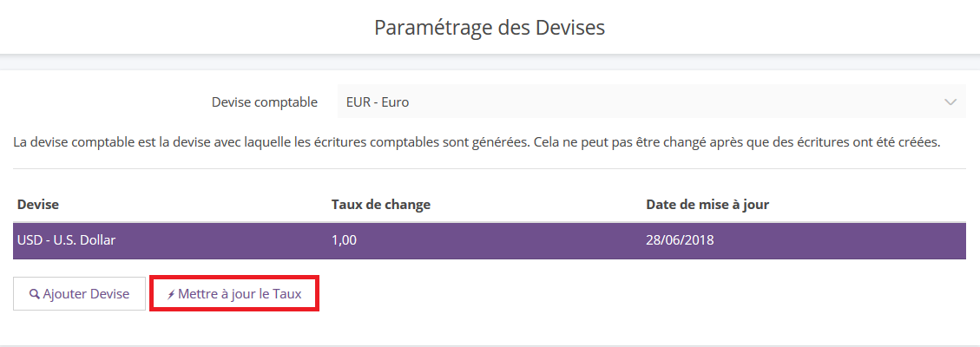Viewport: 980px width, 347px height.
Task: Click the Devise comptable field label
Action: pos(265,101)
